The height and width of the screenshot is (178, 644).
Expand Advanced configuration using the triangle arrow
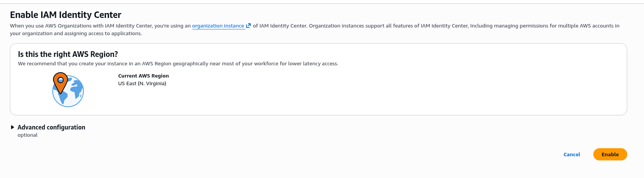(13, 127)
